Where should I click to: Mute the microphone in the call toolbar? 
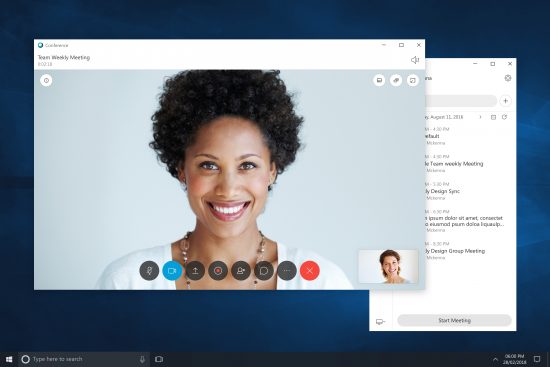(x=149, y=271)
